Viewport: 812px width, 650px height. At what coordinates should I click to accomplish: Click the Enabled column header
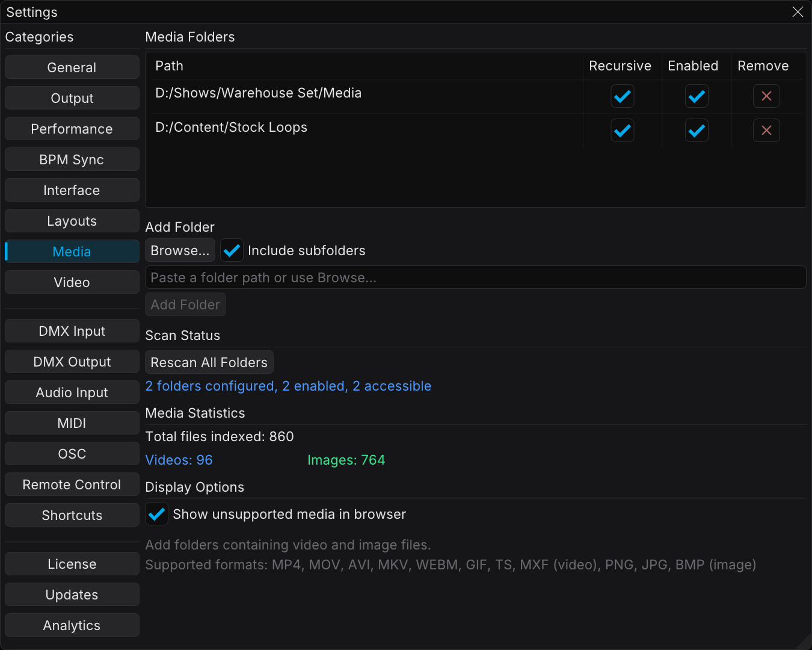693,66
